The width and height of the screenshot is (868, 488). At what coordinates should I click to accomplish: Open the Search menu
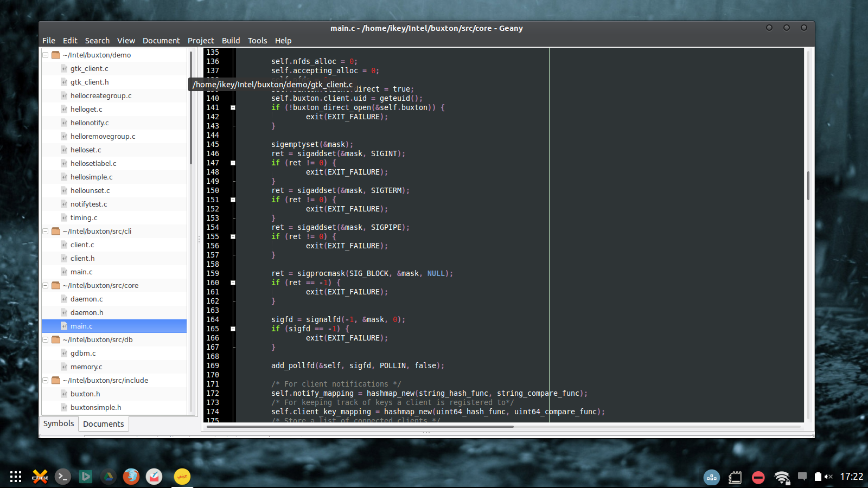pyautogui.click(x=97, y=41)
